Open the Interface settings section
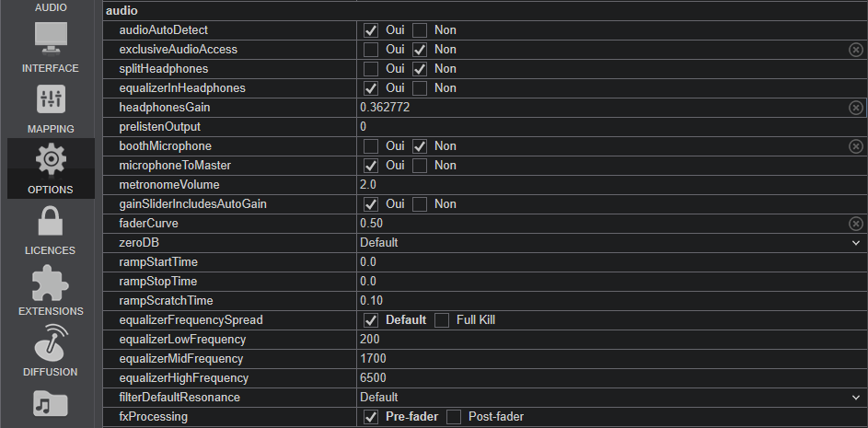868x428 pixels. click(51, 46)
